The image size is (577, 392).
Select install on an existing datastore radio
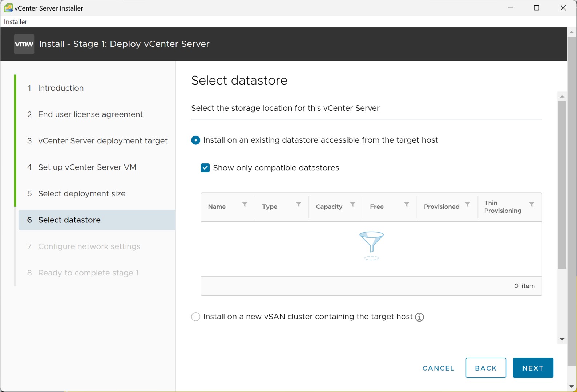pos(195,140)
